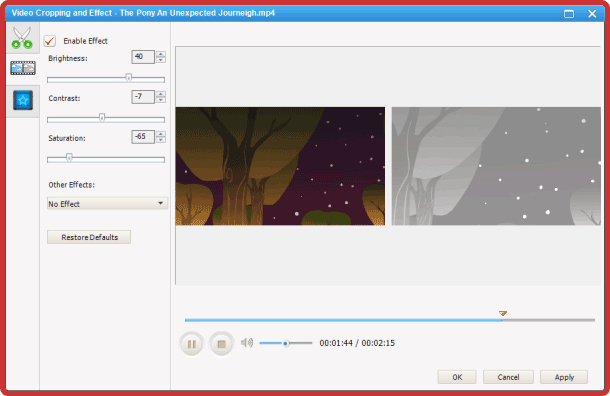Image resolution: width=610 pixels, height=396 pixels.
Task: Increase Saturation with the up arrow
Action: pos(161,134)
